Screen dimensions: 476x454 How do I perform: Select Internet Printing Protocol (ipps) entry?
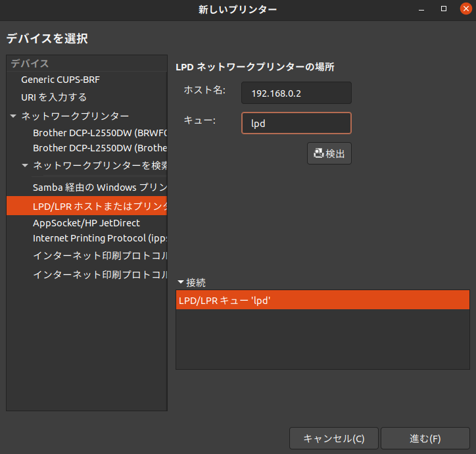pos(99,238)
